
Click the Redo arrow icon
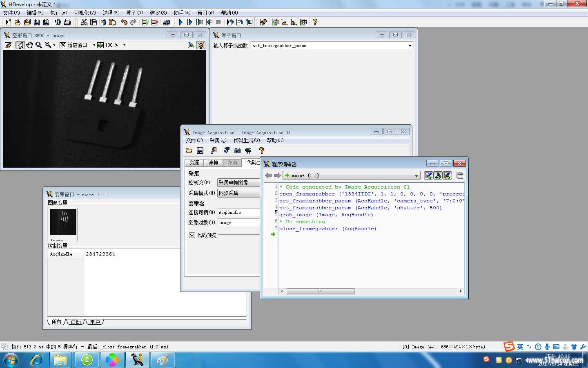134,22
